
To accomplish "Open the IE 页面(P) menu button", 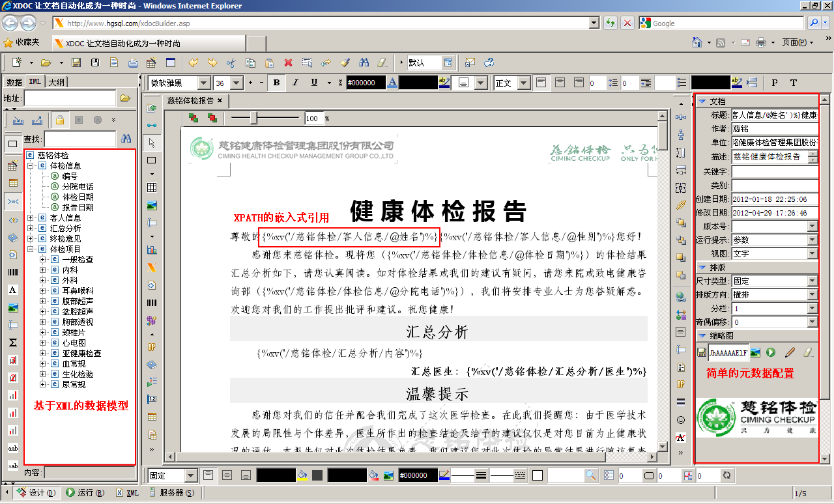I will [x=798, y=42].
